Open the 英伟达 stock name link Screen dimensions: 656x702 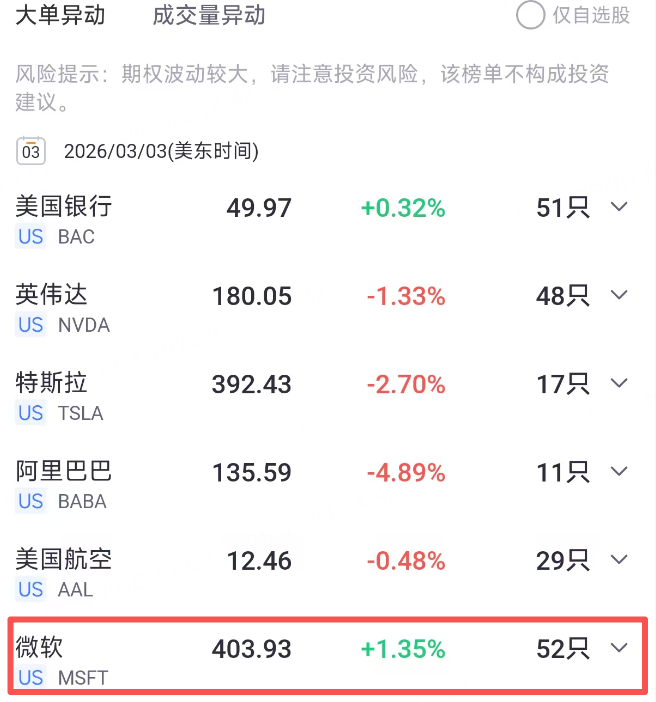[52, 294]
